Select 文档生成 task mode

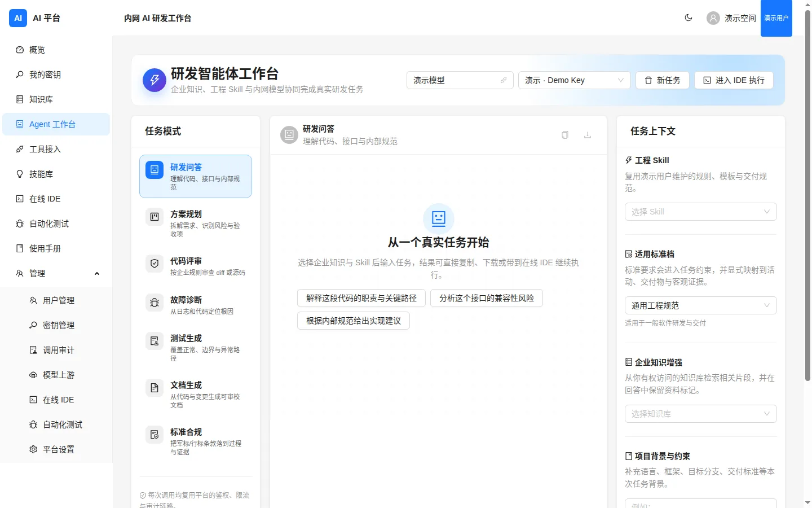[x=196, y=394]
